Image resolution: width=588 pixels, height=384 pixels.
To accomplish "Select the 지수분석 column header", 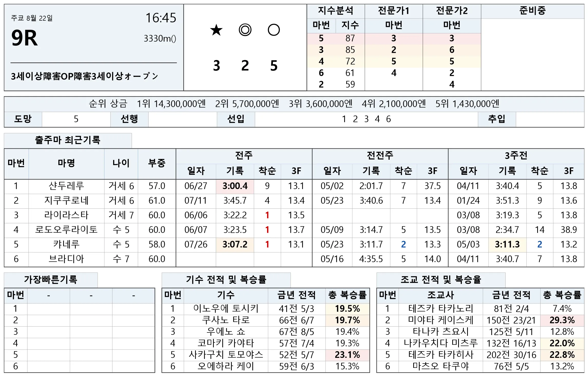I will [x=336, y=11].
